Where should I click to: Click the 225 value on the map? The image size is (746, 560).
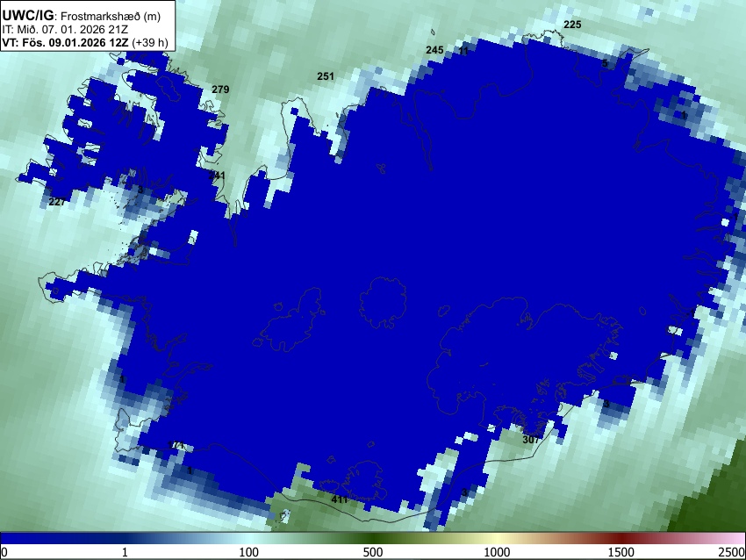click(x=572, y=25)
